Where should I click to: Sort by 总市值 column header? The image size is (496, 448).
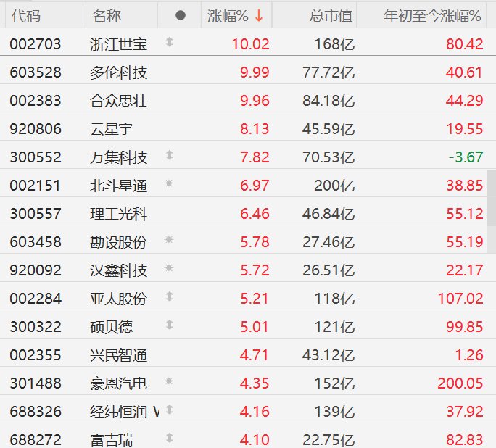[331, 16]
